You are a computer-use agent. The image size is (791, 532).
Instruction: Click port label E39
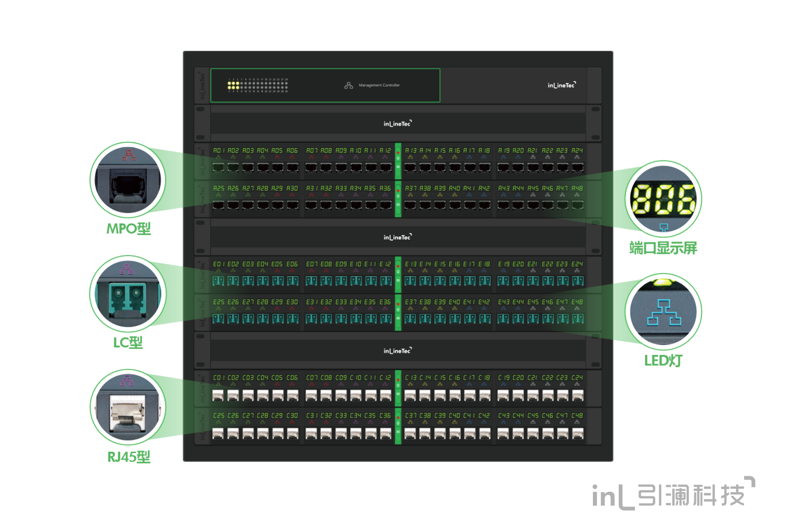(440, 302)
